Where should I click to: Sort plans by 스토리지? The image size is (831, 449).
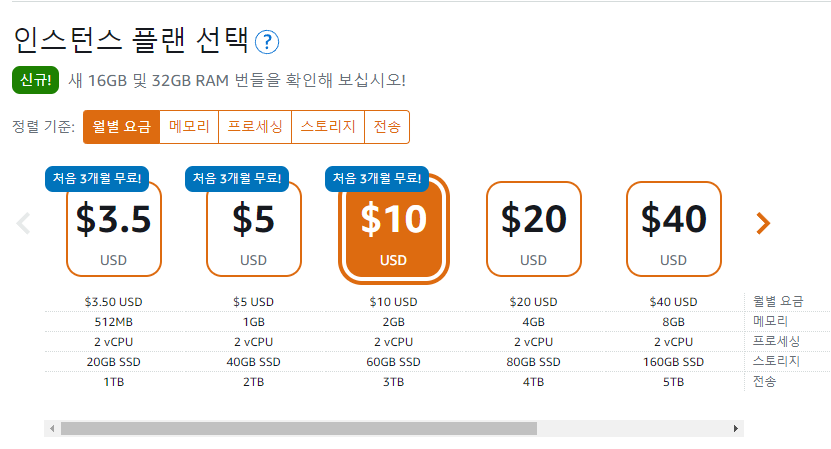tap(328, 127)
